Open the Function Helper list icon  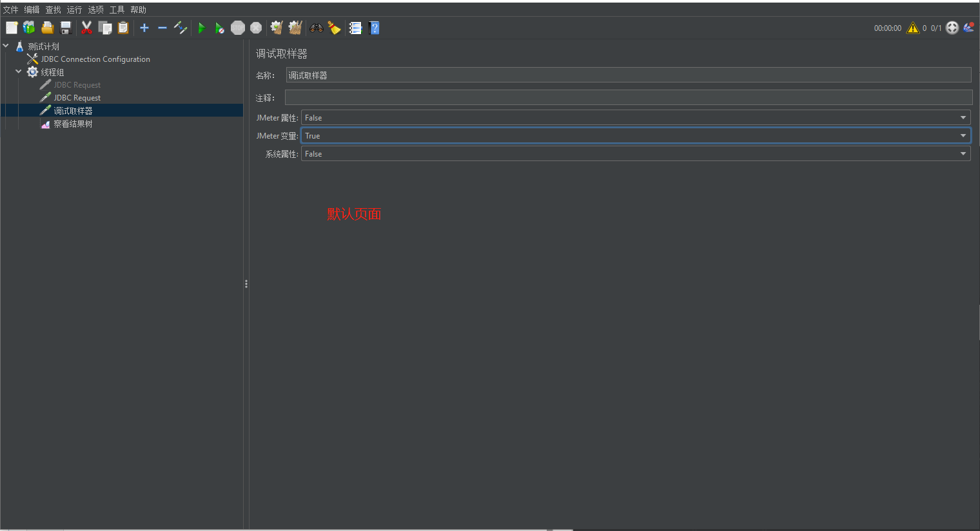pos(356,28)
